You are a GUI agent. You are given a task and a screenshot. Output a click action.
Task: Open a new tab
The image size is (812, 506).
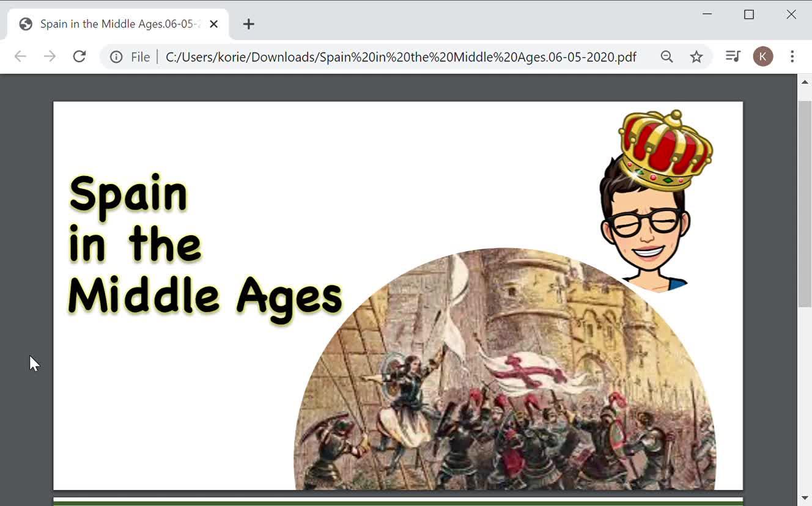248,24
